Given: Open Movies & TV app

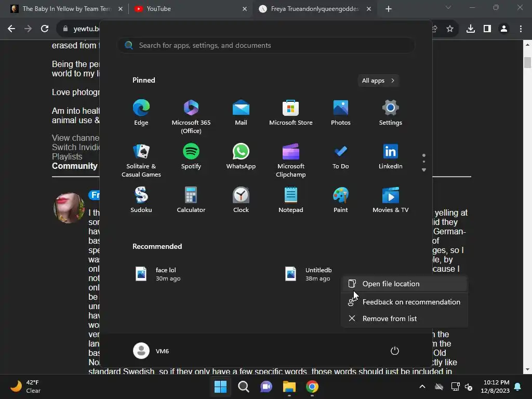Looking at the screenshot, I should (x=391, y=200).
